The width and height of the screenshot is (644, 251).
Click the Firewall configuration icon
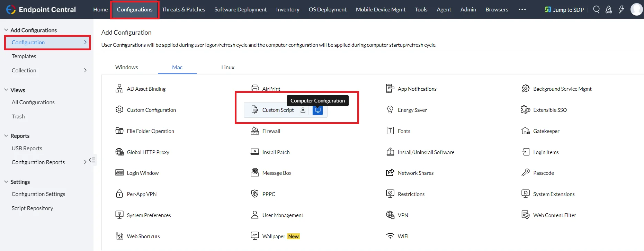click(x=255, y=131)
